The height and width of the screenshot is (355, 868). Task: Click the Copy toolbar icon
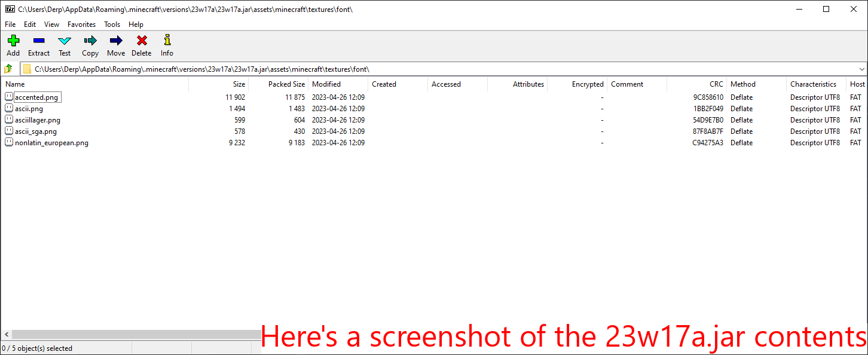[90, 41]
